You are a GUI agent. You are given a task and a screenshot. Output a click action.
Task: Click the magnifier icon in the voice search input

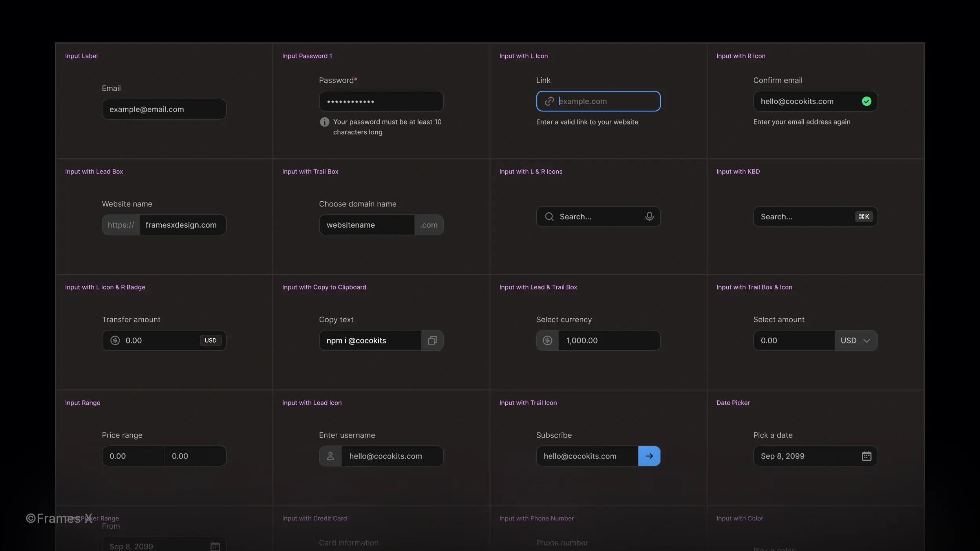549,216
